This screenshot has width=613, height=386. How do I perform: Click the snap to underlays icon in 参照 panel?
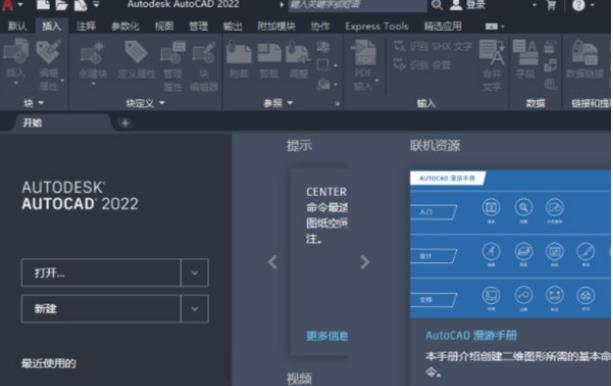click(x=324, y=84)
